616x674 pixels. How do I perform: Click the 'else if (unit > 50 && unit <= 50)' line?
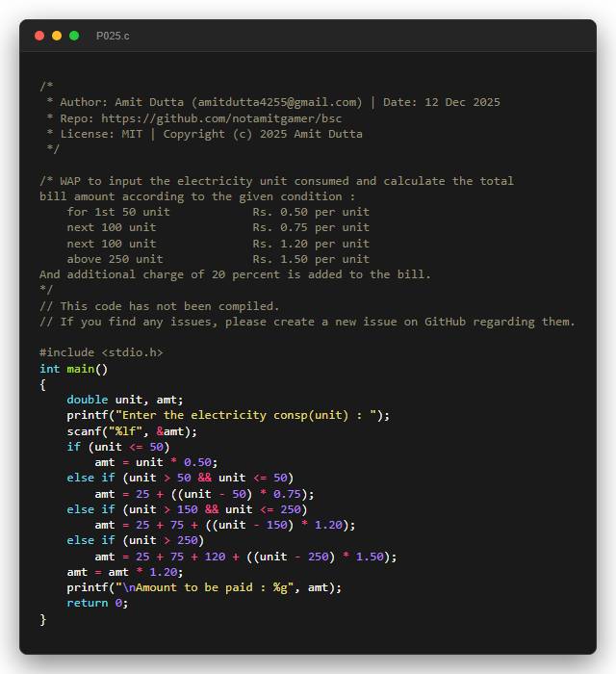click(x=180, y=478)
